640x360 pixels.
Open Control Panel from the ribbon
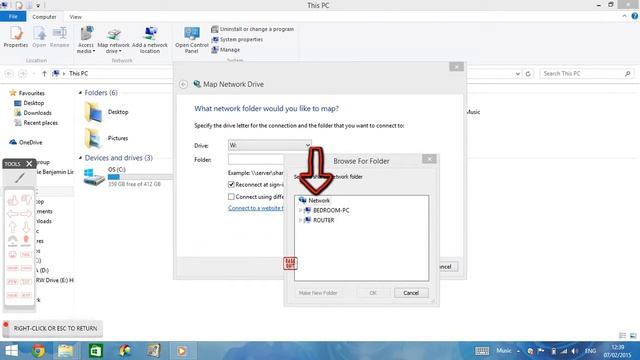click(191, 40)
